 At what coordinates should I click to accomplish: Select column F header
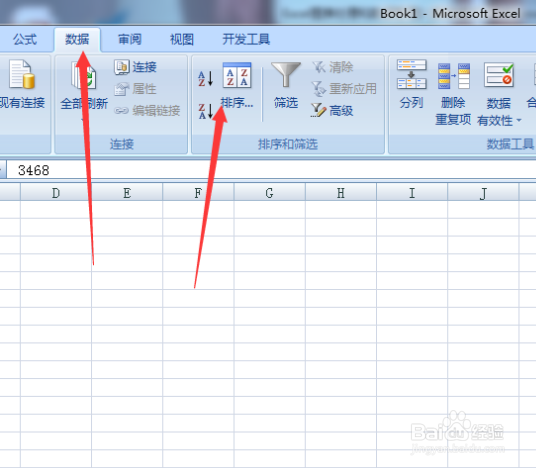point(198,193)
